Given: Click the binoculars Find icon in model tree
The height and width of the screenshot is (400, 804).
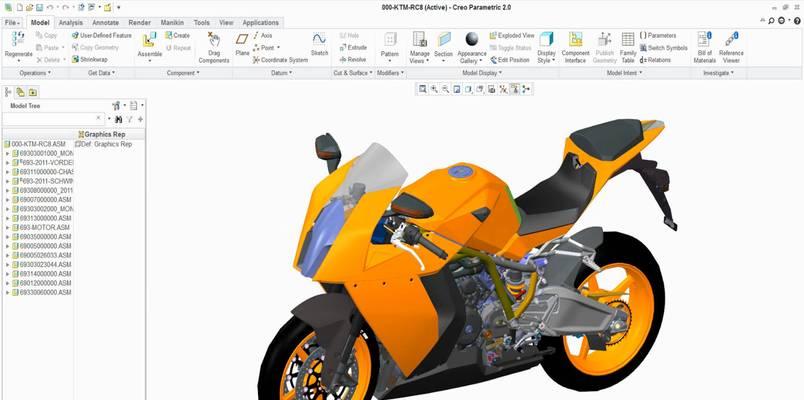Looking at the screenshot, I should [119, 119].
